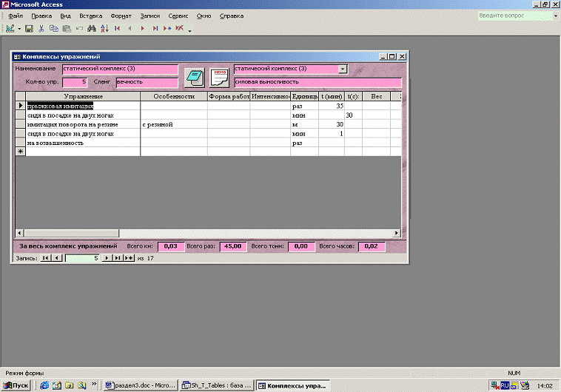Click the Delete record toolbar icon

click(179, 29)
